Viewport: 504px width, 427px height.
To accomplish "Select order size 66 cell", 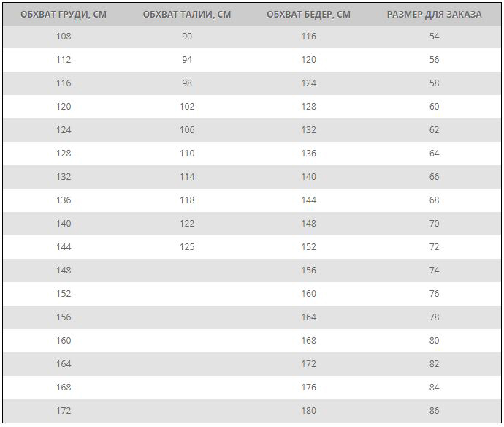I will [x=435, y=177].
